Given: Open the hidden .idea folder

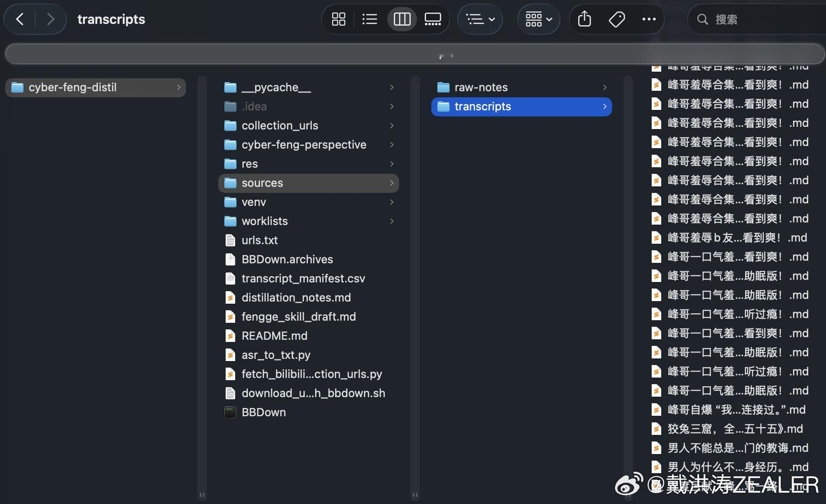Looking at the screenshot, I should pyautogui.click(x=309, y=106).
